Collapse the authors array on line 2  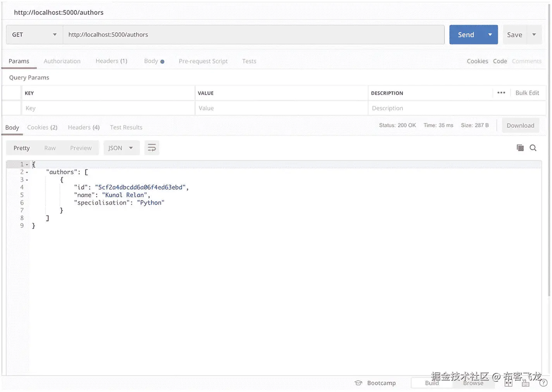click(x=27, y=172)
